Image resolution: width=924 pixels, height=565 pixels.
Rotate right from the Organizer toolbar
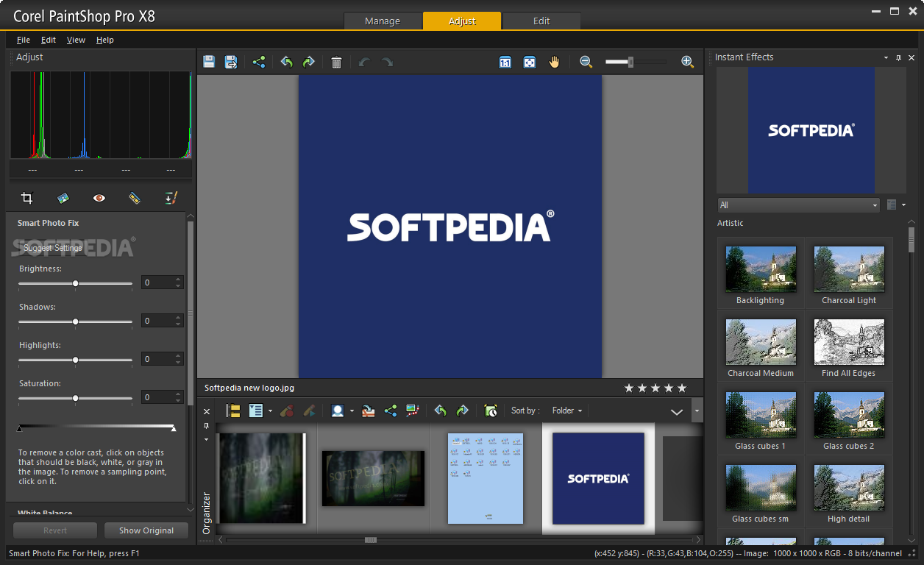[x=462, y=411]
